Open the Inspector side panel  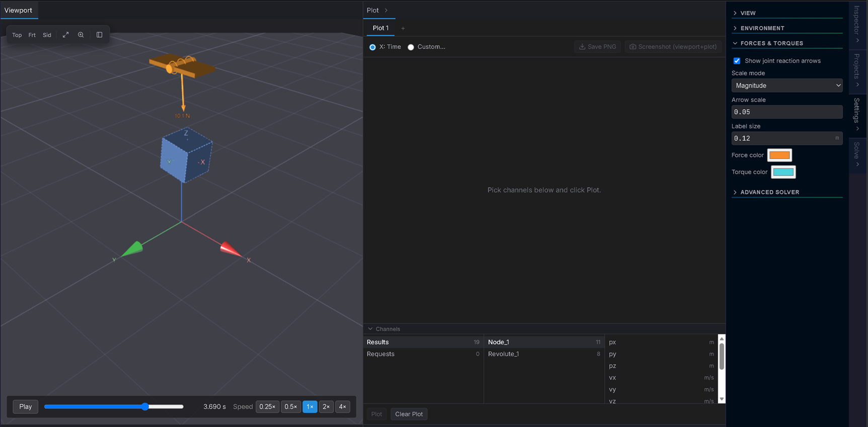coord(857,24)
